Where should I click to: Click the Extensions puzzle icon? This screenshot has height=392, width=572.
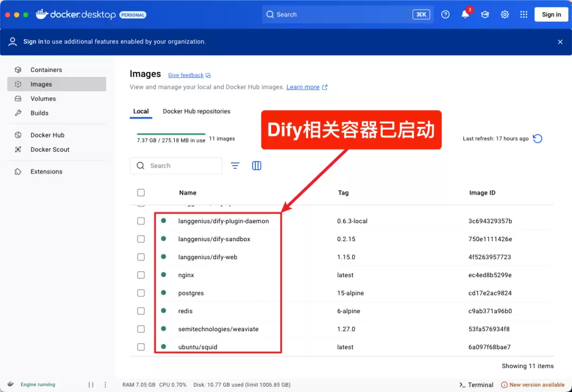pos(18,171)
